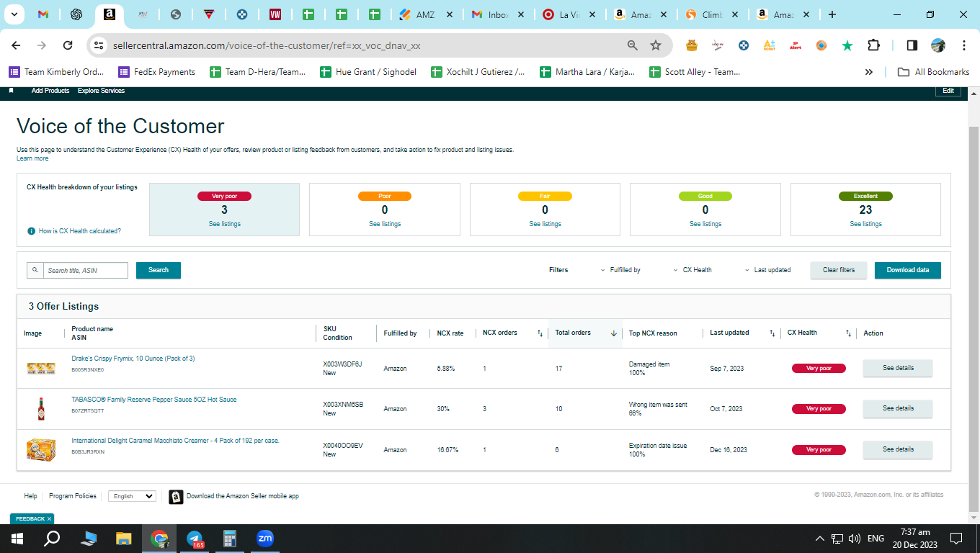
Task: View site information icon in address bar
Action: click(99, 45)
